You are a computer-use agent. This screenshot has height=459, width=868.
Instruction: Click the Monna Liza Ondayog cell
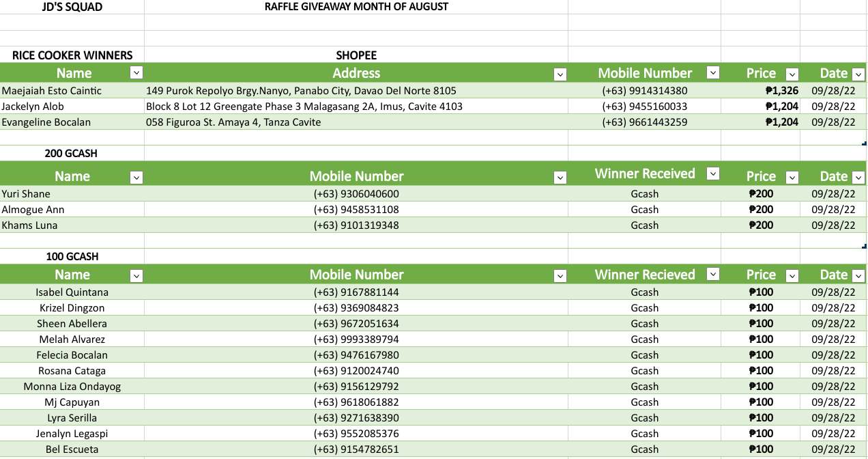point(72,387)
